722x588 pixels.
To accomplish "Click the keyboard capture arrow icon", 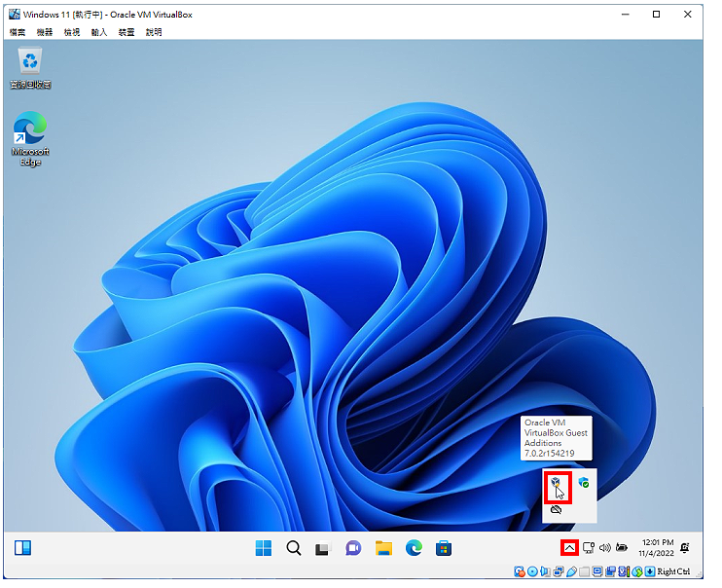I will [650, 571].
